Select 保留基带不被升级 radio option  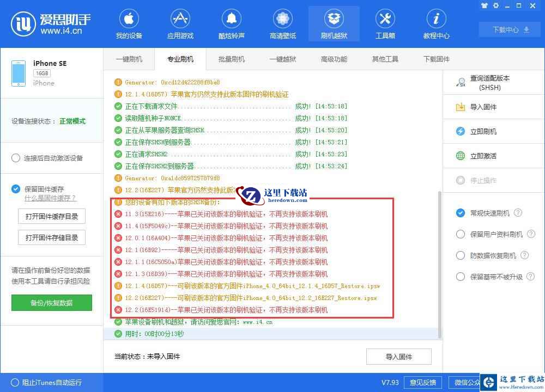(x=461, y=277)
